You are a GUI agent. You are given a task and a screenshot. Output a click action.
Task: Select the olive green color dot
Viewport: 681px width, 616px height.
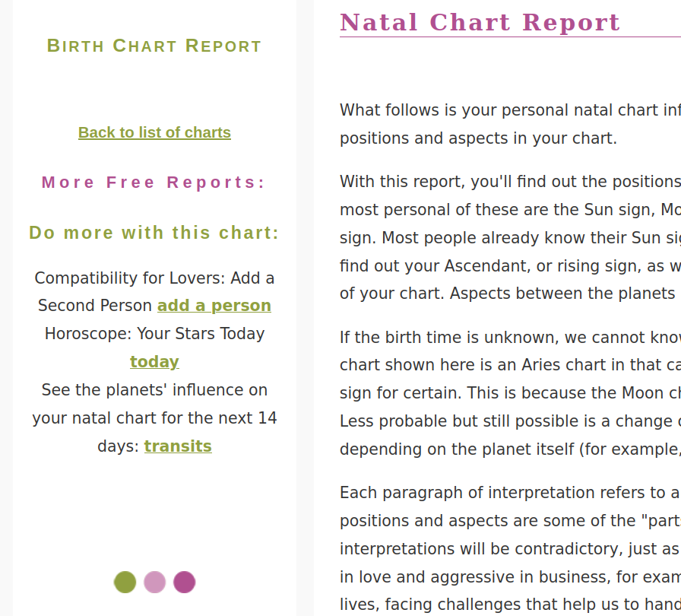coord(125,583)
